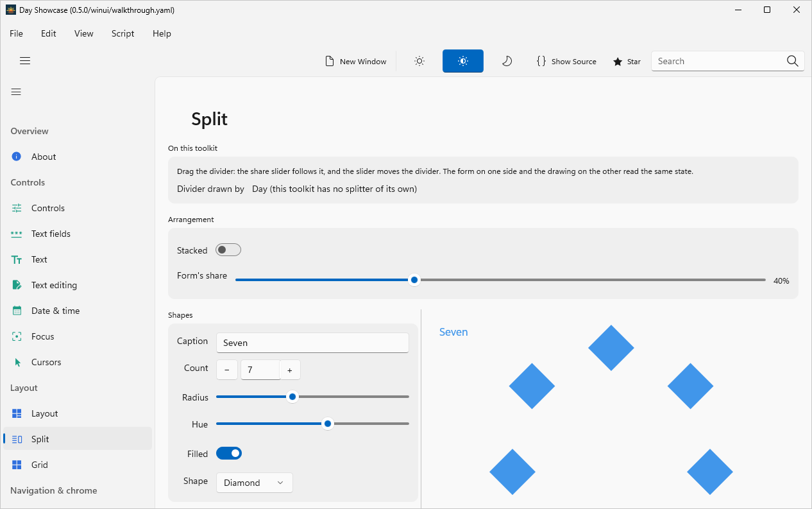The height and width of the screenshot is (509, 812).
Task: Open the Date & time page
Action: pyautogui.click(x=78, y=311)
